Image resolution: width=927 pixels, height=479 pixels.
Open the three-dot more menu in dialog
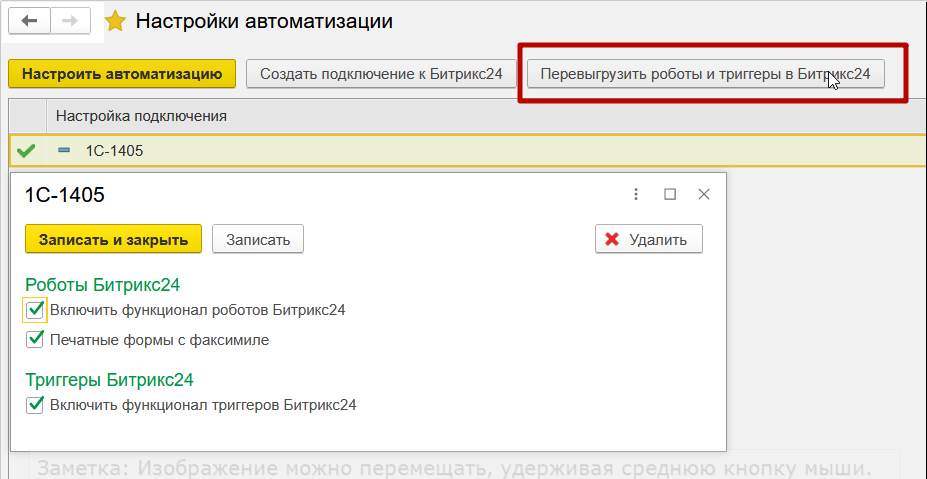click(636, 194)
